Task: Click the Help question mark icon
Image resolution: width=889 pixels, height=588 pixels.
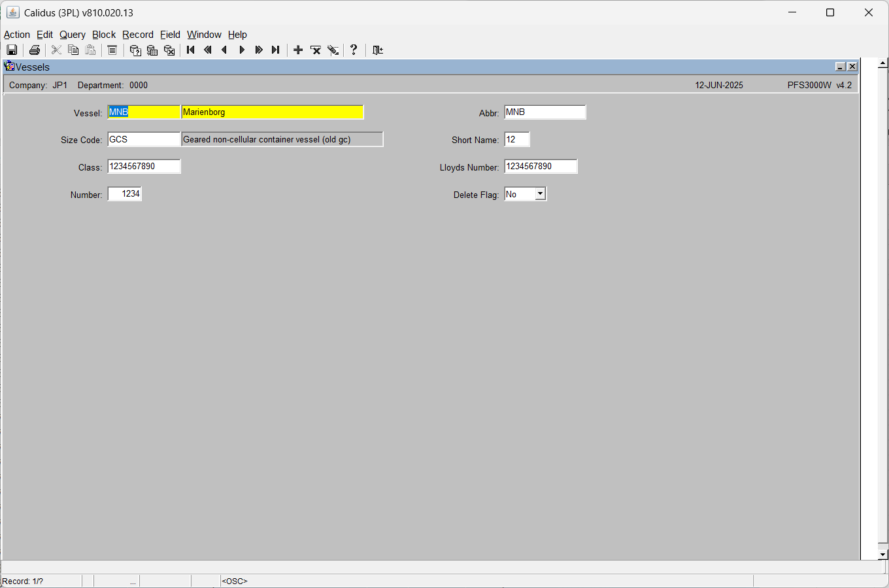Action: click(x=354, y=50)
